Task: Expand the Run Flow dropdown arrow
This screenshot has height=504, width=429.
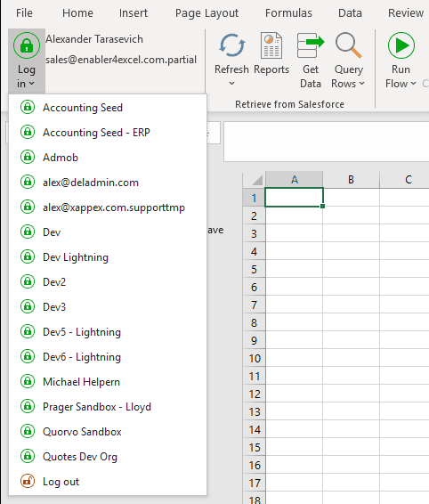Action: click(x=414, y=84)
